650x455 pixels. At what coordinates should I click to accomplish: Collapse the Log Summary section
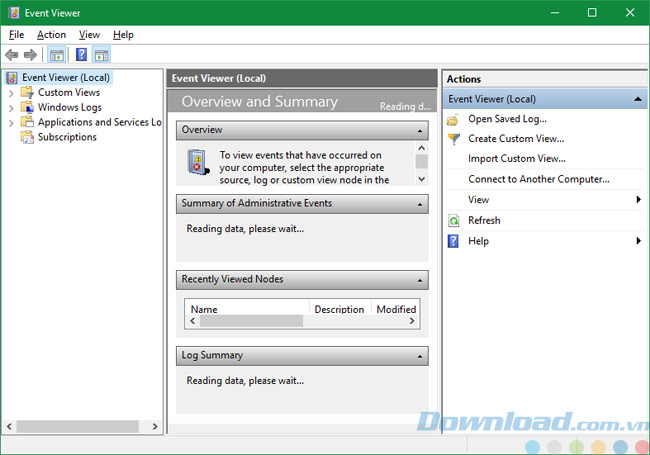pyautogui.click(x=420, y=355)
